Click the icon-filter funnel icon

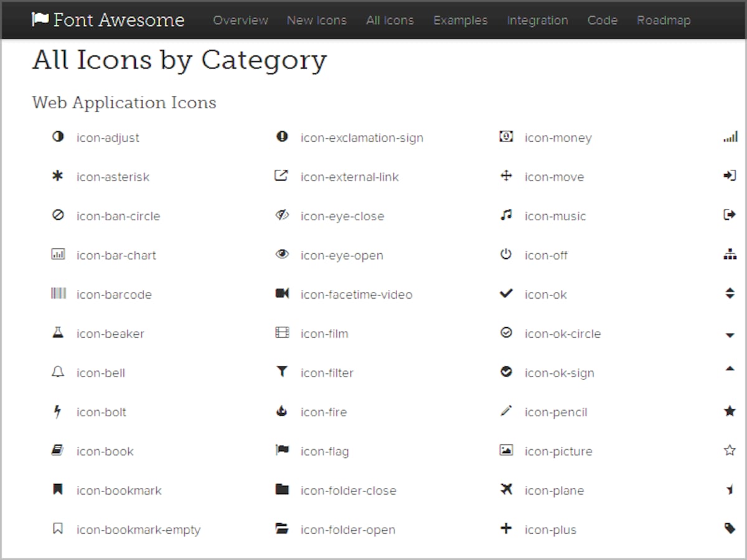282,372
